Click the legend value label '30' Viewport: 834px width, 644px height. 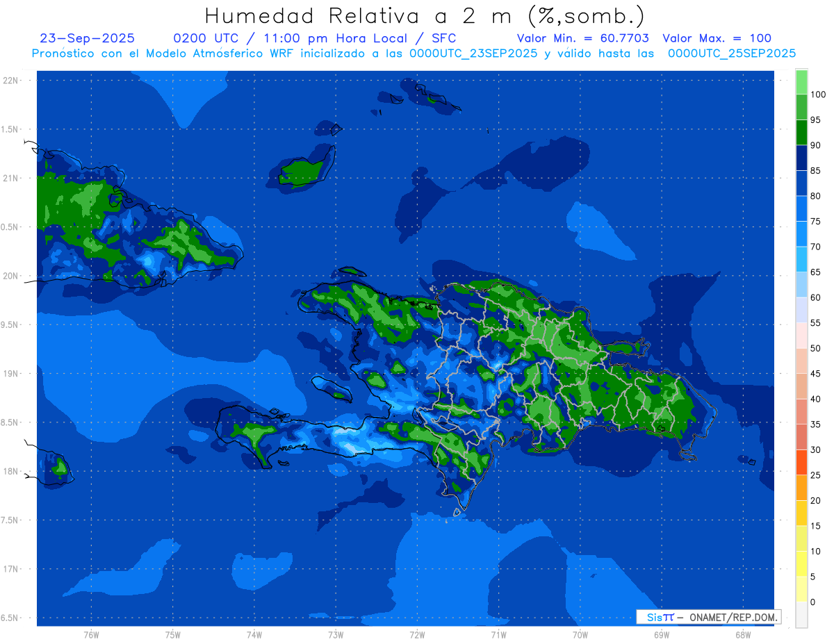pyautogui.click(x=815, y=449)
